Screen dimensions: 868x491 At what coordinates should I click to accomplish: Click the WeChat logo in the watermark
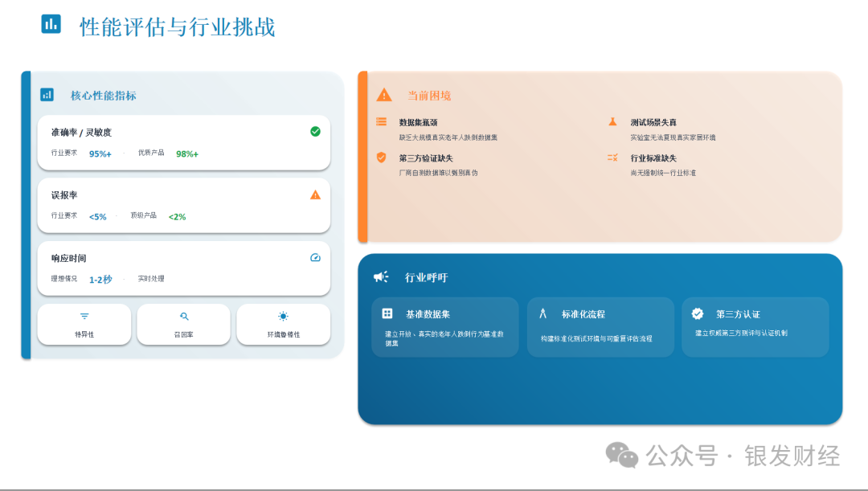pos(622,455)
